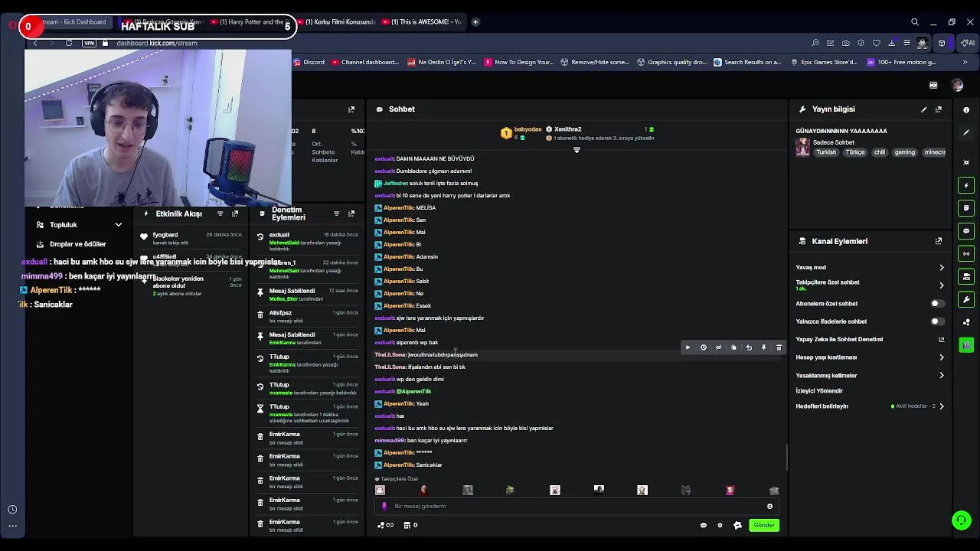
Task: Click the pencil icon in right sidebar
Action: 966,132
